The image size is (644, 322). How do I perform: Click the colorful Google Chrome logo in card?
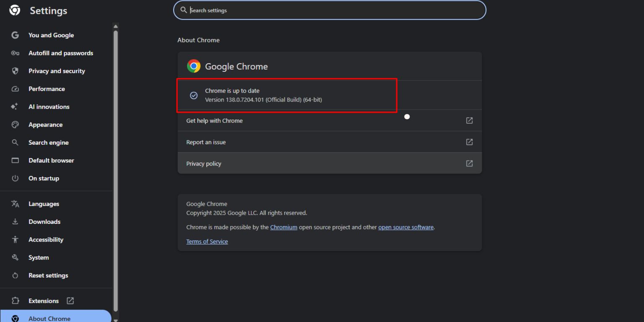click(x=194, y=66)
